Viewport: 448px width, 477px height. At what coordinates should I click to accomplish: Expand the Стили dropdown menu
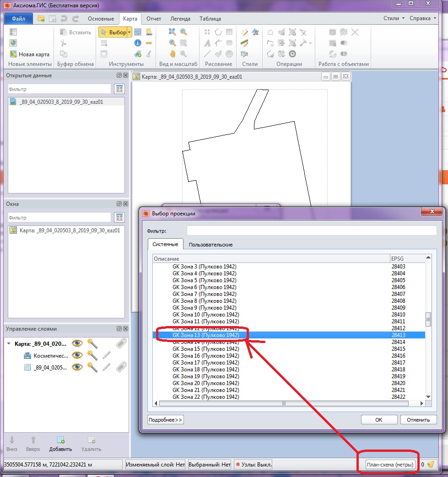coord(394,19)
